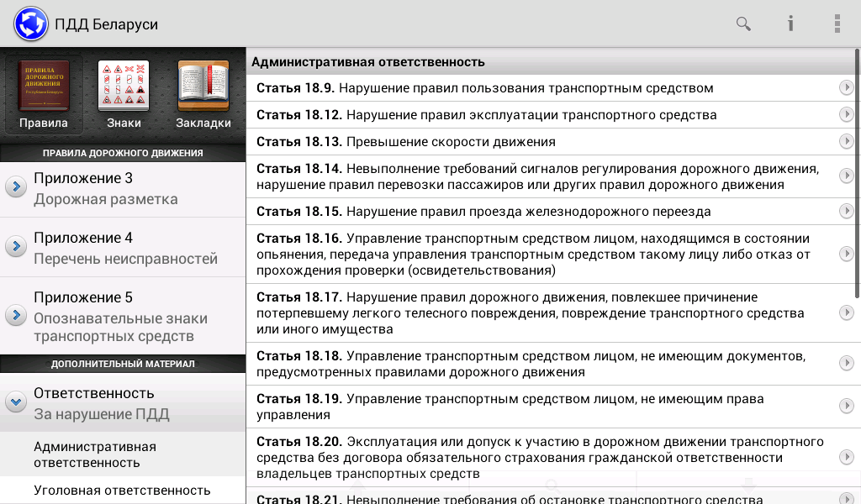
Task: Click the article list vertical scrollbar
Action: point(857,173)
